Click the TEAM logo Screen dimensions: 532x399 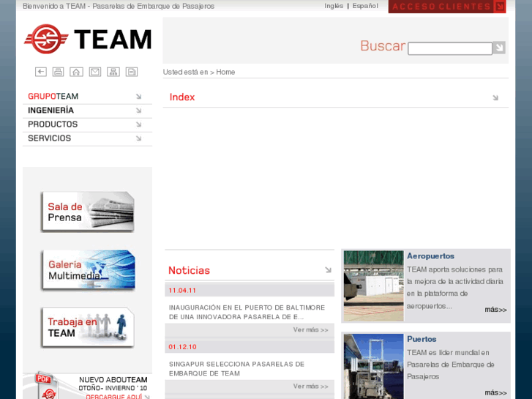pos(87,40)
